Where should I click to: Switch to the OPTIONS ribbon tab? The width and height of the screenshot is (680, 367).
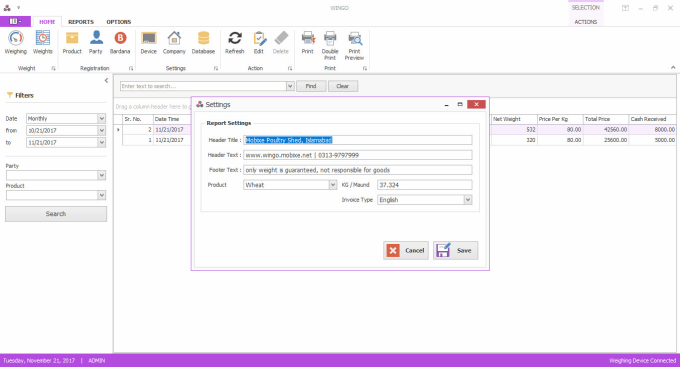tap(119, 22)
